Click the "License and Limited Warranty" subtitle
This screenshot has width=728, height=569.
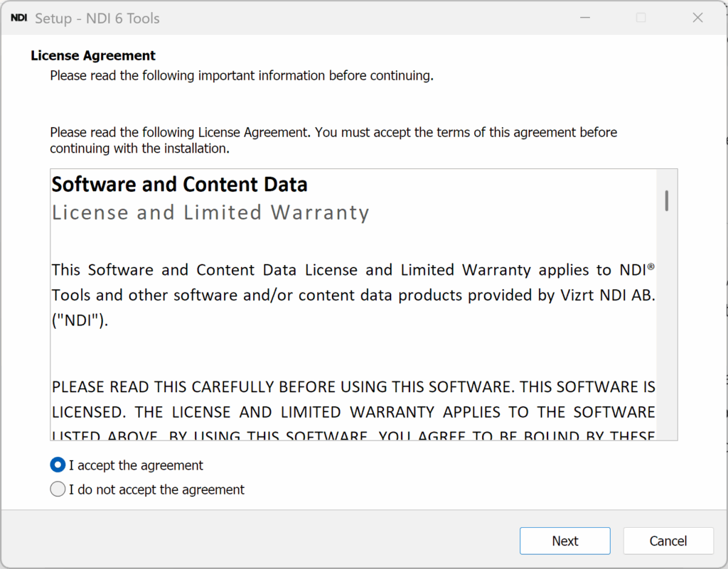(210, 213)
